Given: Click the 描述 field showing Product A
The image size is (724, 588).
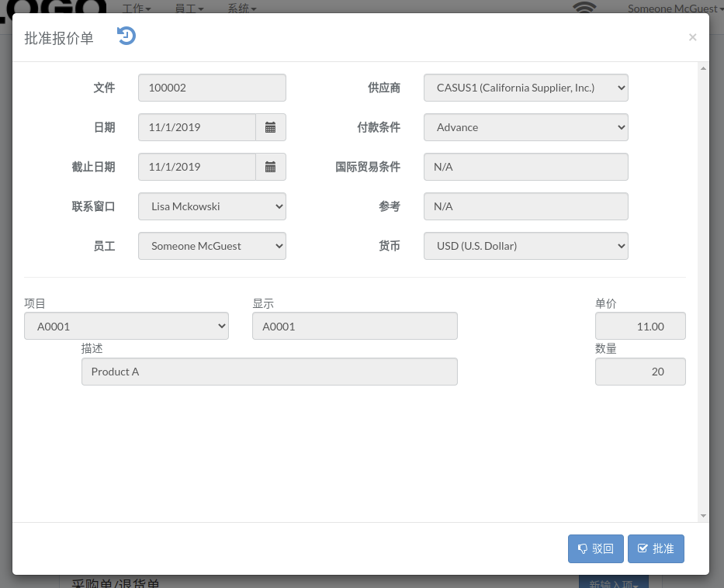Looking at the screenshot, I should point(269,372).
